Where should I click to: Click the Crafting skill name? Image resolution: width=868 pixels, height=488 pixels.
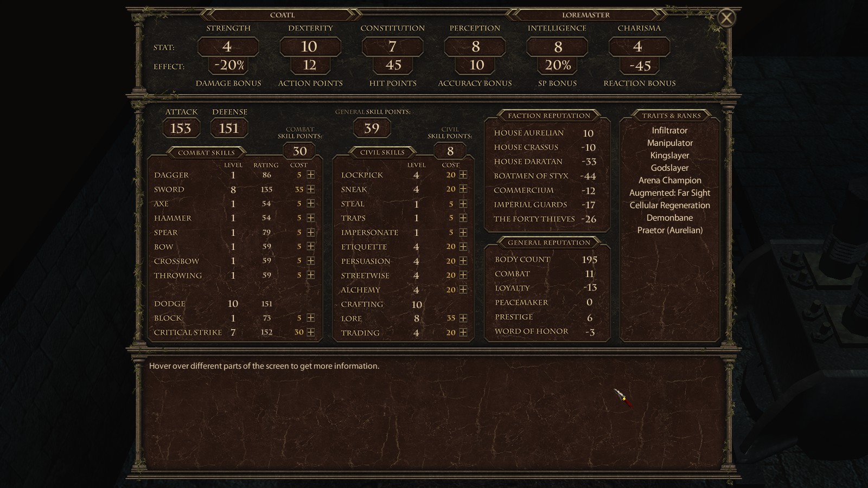pos(362,304)
